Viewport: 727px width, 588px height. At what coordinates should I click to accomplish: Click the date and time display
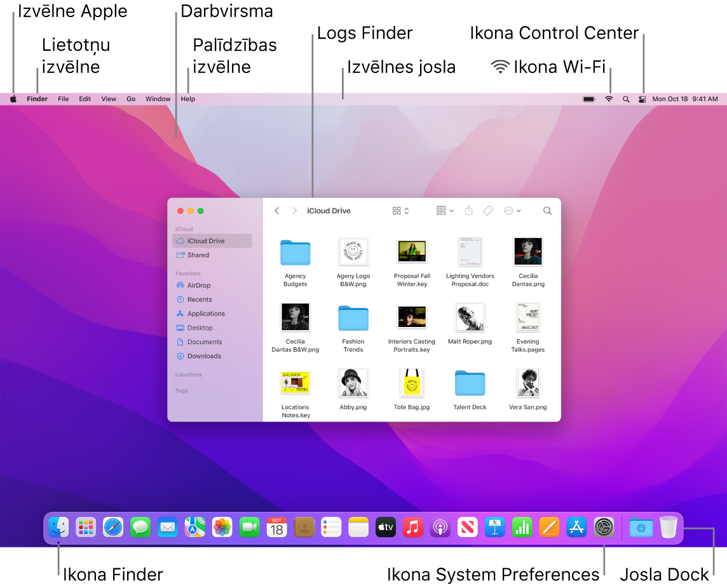[685, 98]
